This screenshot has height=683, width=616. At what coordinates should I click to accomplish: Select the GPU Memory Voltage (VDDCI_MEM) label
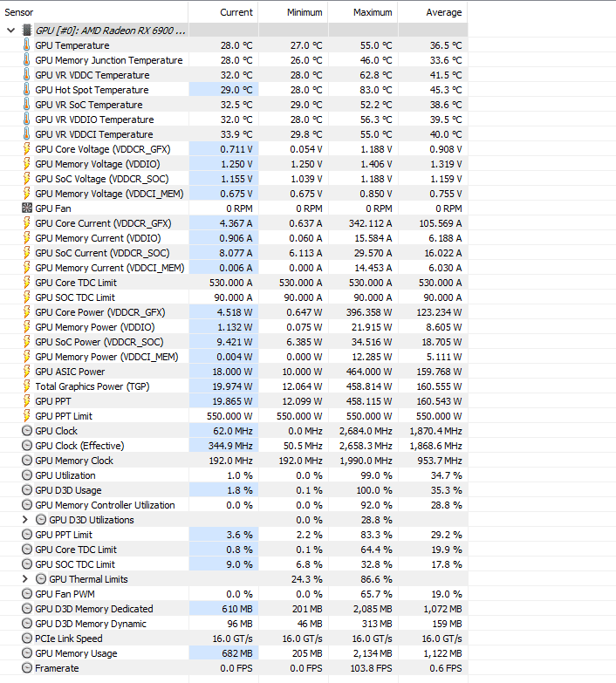(109, 194)
